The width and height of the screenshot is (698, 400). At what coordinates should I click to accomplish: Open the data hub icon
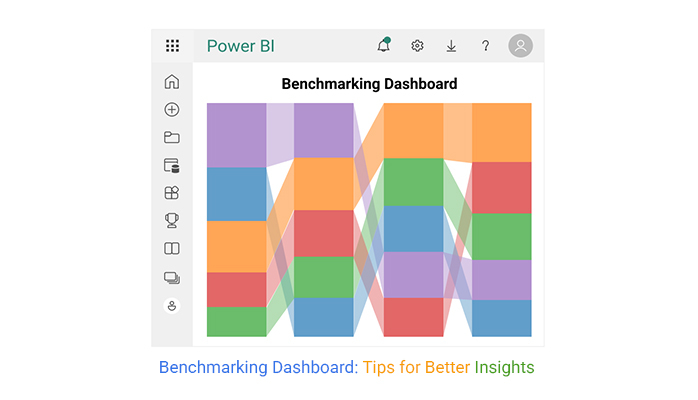click(x=172, y=165)
